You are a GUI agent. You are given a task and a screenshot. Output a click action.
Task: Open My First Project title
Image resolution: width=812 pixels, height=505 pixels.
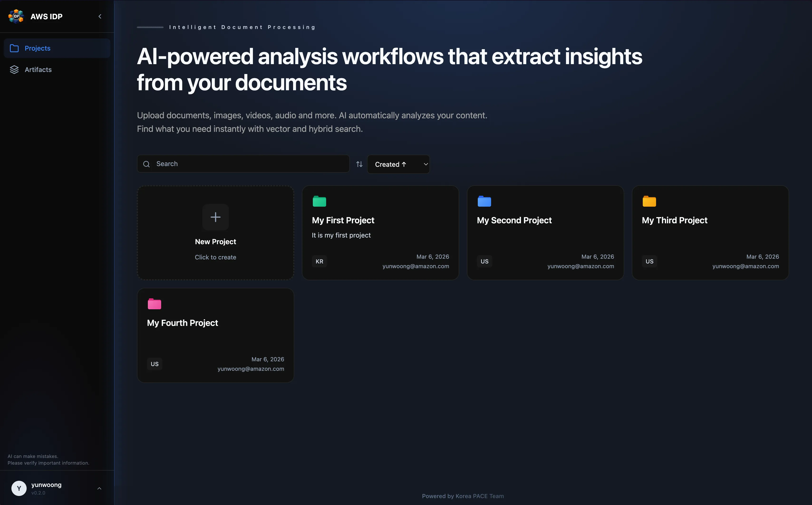(x=343, y=220)
